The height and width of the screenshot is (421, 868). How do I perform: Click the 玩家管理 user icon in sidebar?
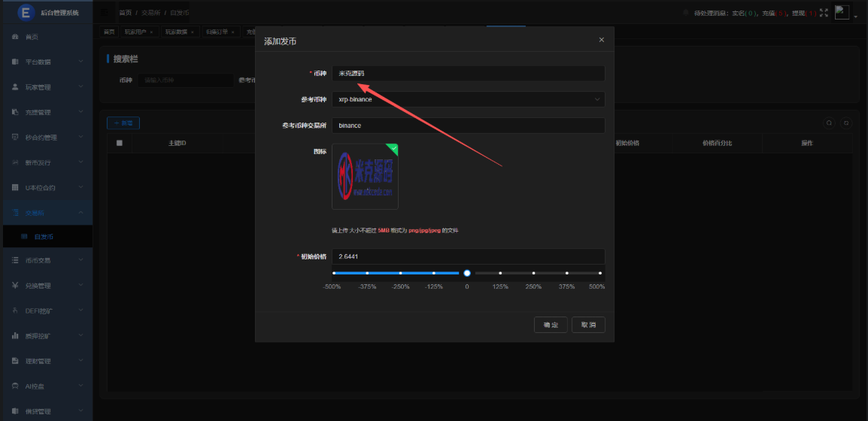[x=16, y=87]
